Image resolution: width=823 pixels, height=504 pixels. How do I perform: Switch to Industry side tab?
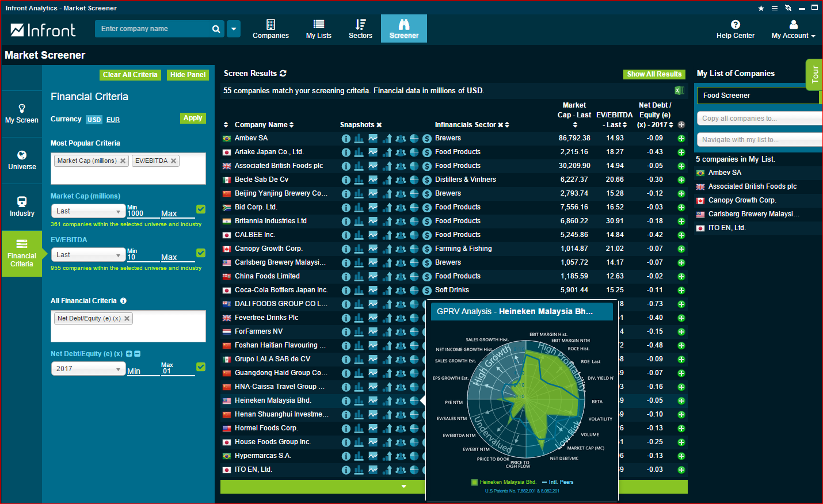click(x=22, y=207)
